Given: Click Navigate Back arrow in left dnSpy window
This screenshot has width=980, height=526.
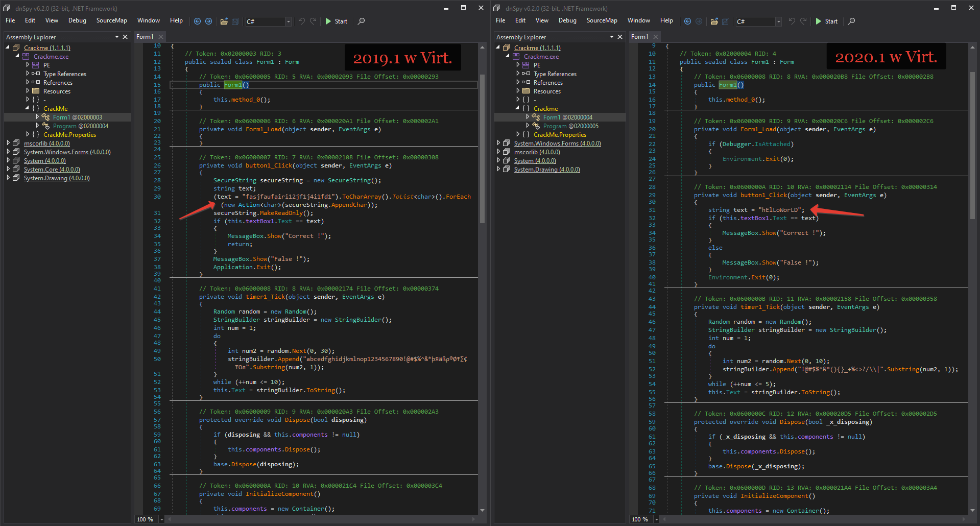Looking at the screenshot, I should (x=198, y=21).
